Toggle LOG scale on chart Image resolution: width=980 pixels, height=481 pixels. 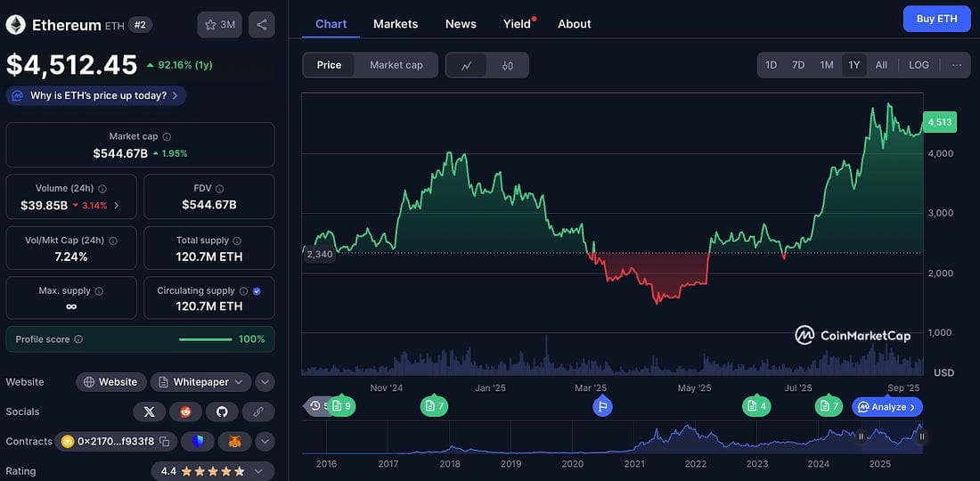pyautogui.click(x=919, y=65)
